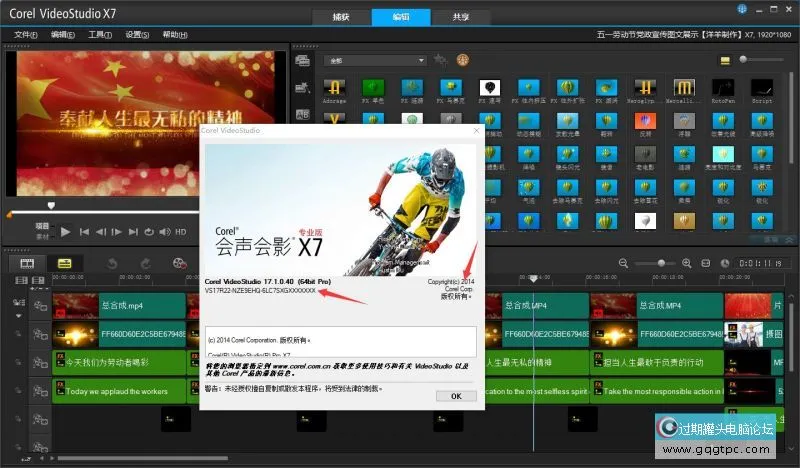Image resolution: width=800 pixels, height=468 pixels.
Task: Undo the last action in timeline toolbar
Action: click(112, 263)
